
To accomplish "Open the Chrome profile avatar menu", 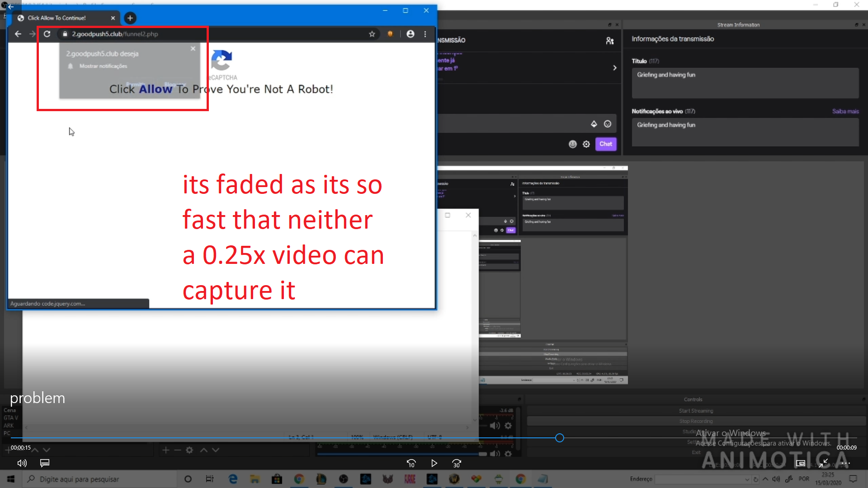I will click(x=410, y=34).
